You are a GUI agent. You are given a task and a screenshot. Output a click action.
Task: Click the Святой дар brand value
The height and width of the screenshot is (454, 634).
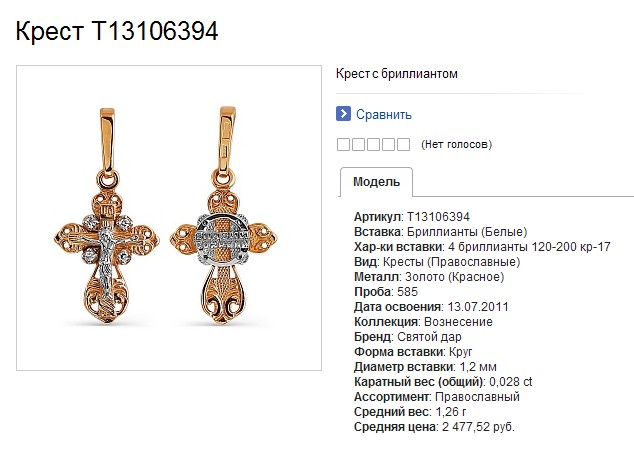[429, 337]
